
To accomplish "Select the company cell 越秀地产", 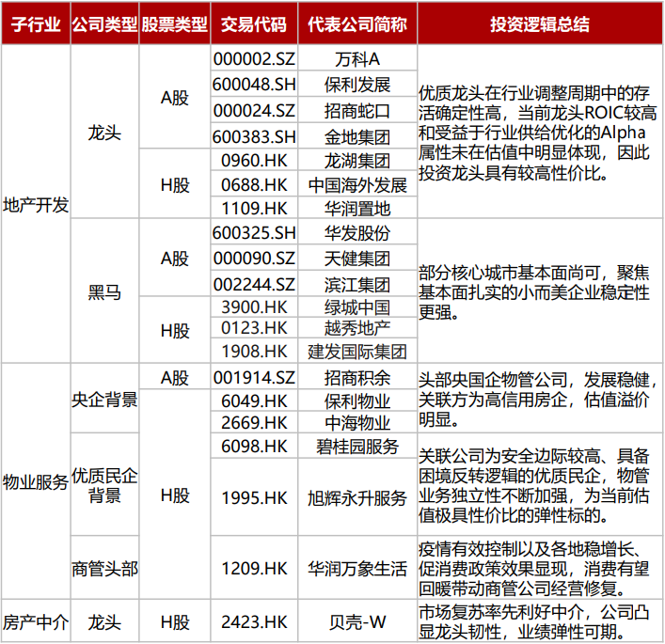I will (x=357, y=328).
